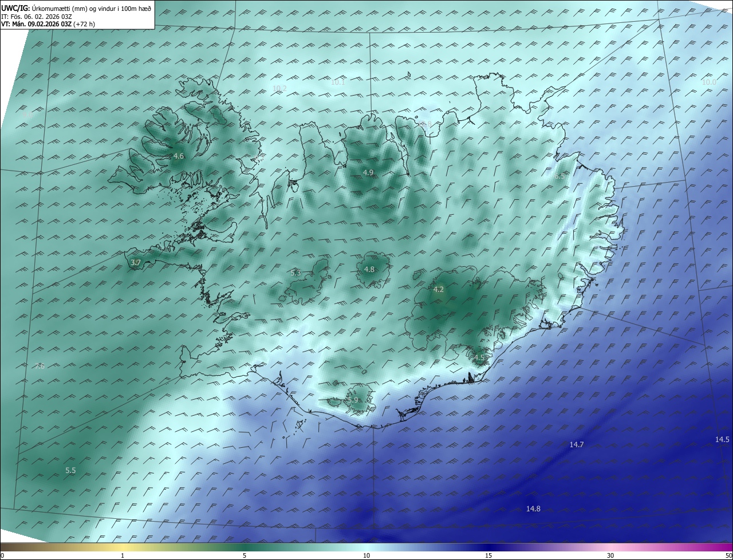733x560 pixels.
Task: Click the colour scale label 50
Action: (728, 555)
